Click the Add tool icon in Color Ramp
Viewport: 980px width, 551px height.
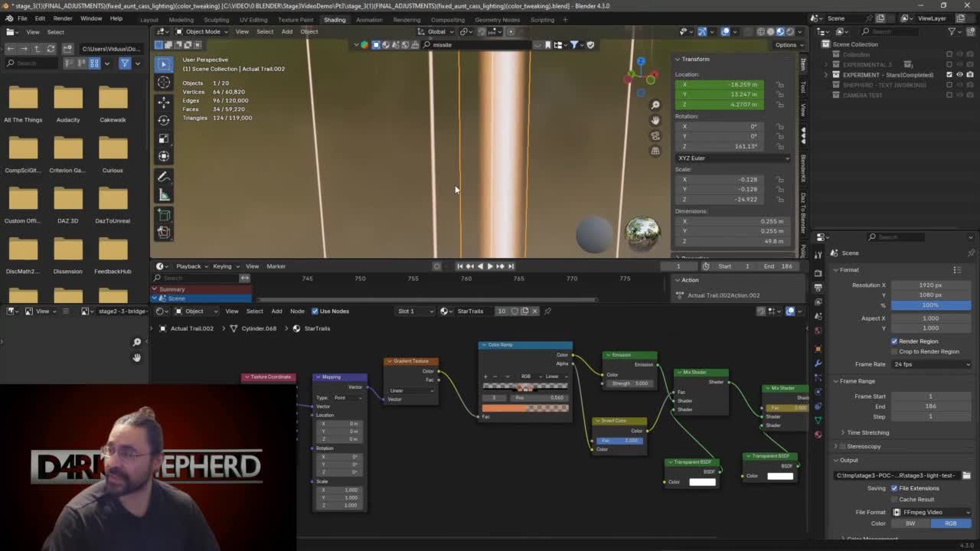point(485,377)
